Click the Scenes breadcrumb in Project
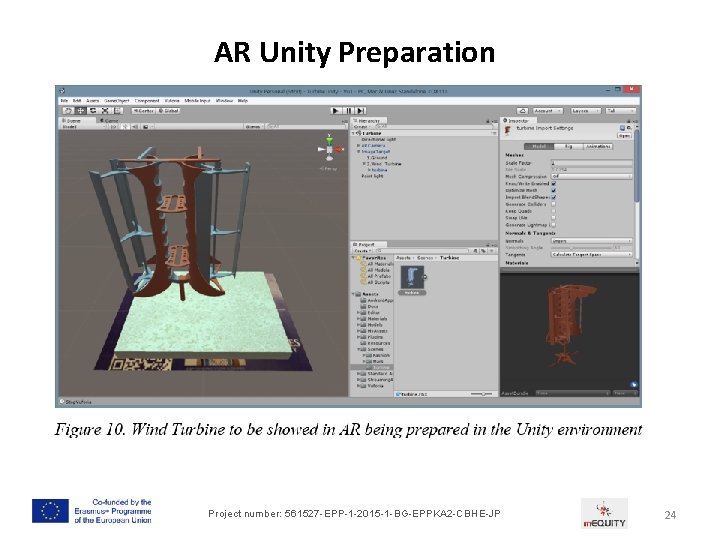 [x=425, y=258]
